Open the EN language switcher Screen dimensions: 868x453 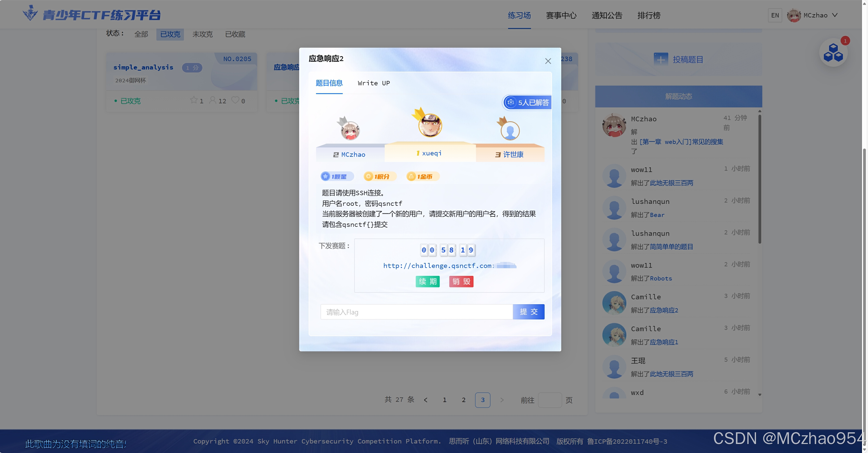tap(775, 15)
